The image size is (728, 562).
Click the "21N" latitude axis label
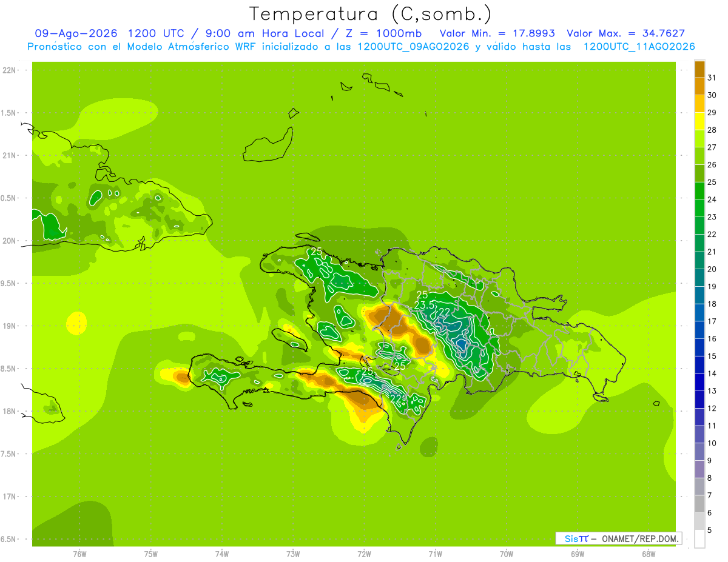[9, 155]
